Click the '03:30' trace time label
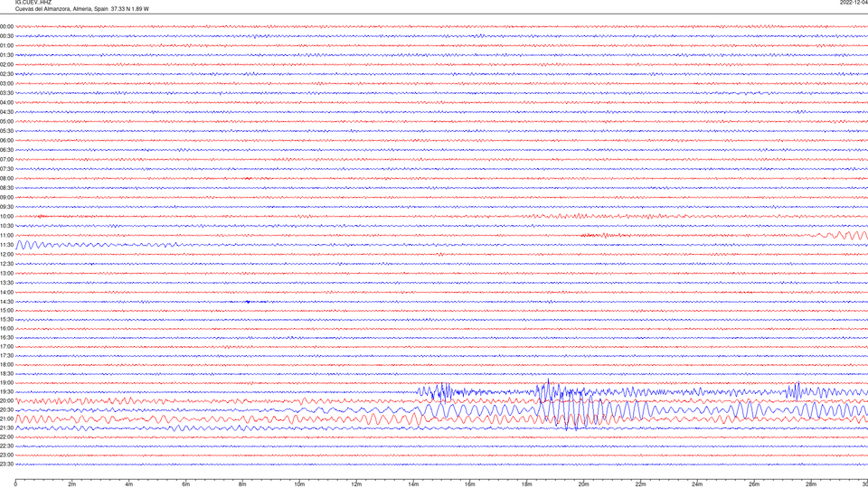 point(6,93)
